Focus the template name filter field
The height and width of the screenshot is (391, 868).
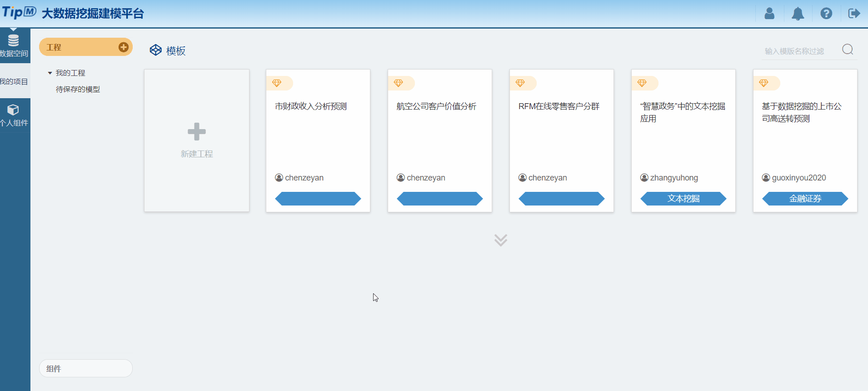point(800,51)
